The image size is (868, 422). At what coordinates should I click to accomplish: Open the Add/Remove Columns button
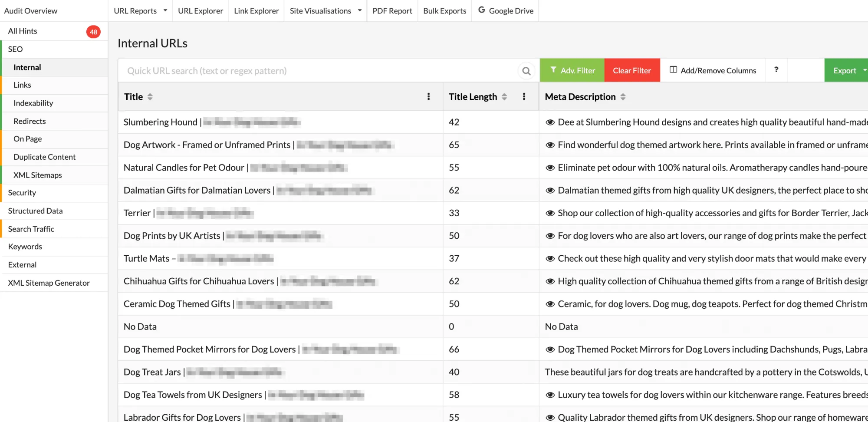(x=713, y=70)
